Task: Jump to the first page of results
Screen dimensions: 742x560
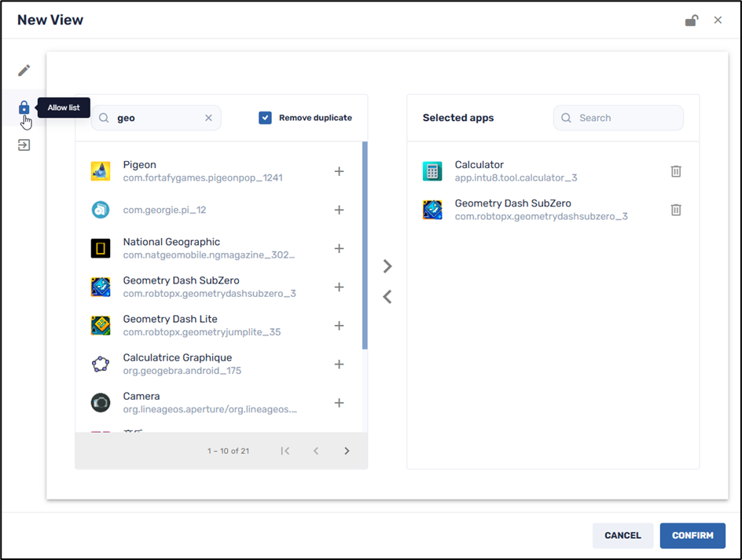Action: click(x=285, y=451)
